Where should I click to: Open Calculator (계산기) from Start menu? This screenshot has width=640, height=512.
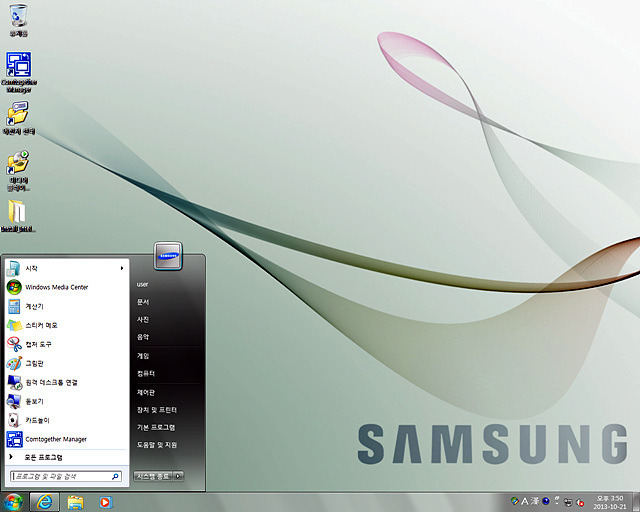67,306
